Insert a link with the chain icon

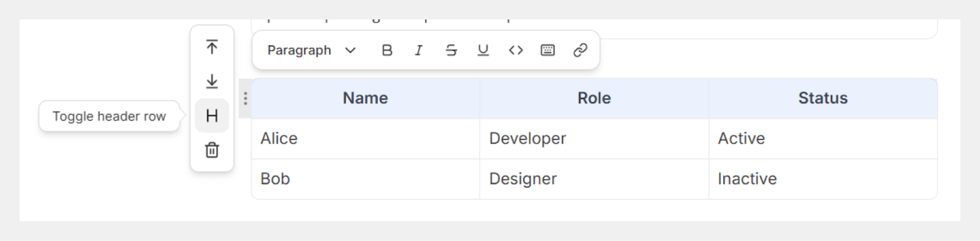[x=580, y=50]
